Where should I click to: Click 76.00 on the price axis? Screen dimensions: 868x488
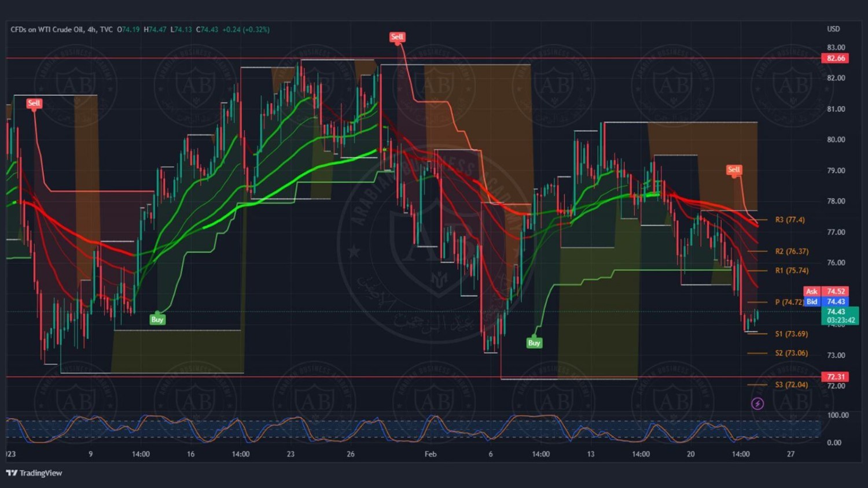tap(836, 263)
